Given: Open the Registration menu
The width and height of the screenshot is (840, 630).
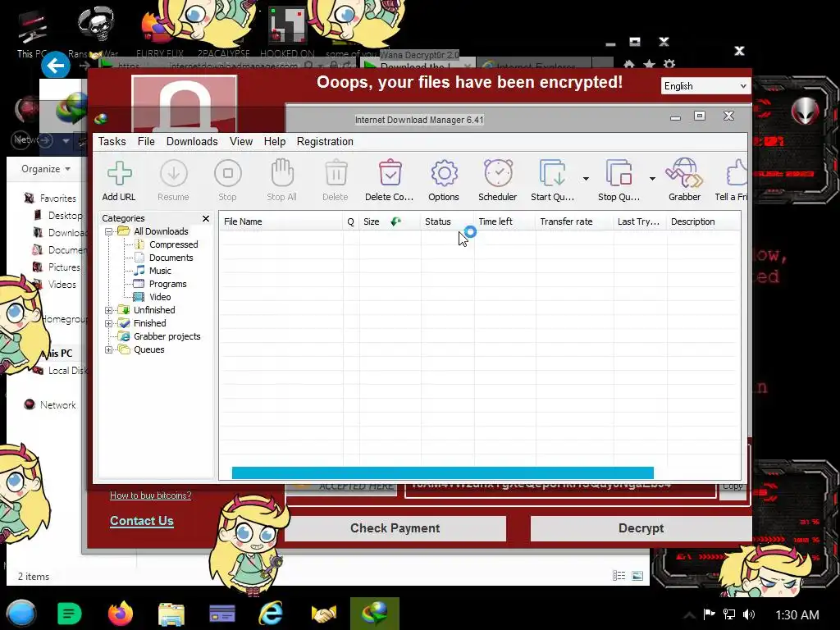Looking at the screenshot, I should pos(325,141).
